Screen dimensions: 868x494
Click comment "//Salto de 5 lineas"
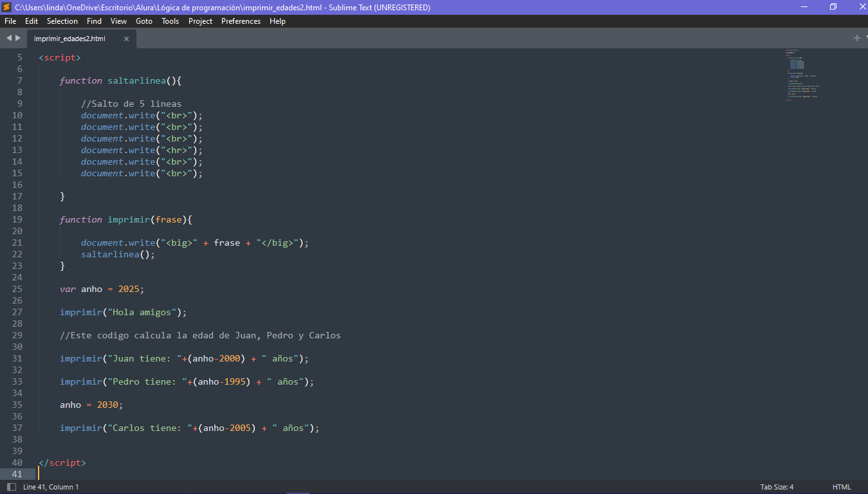131,104
